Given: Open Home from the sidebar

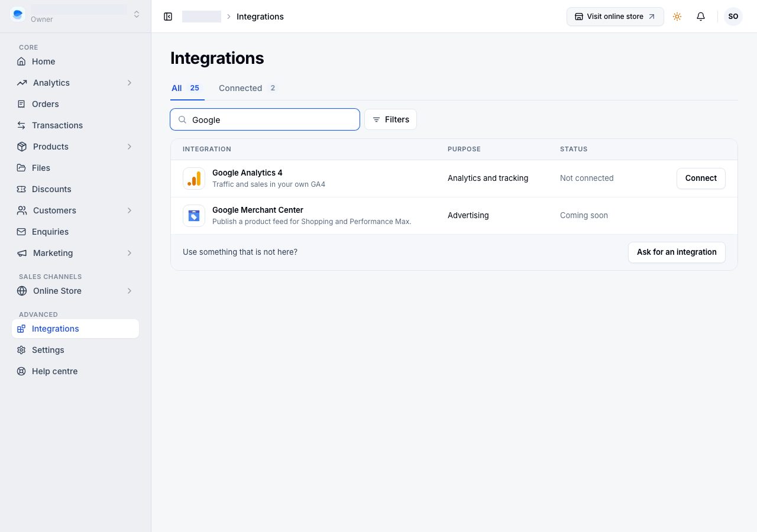Looking at the screenshot, I should coord(75,61).
